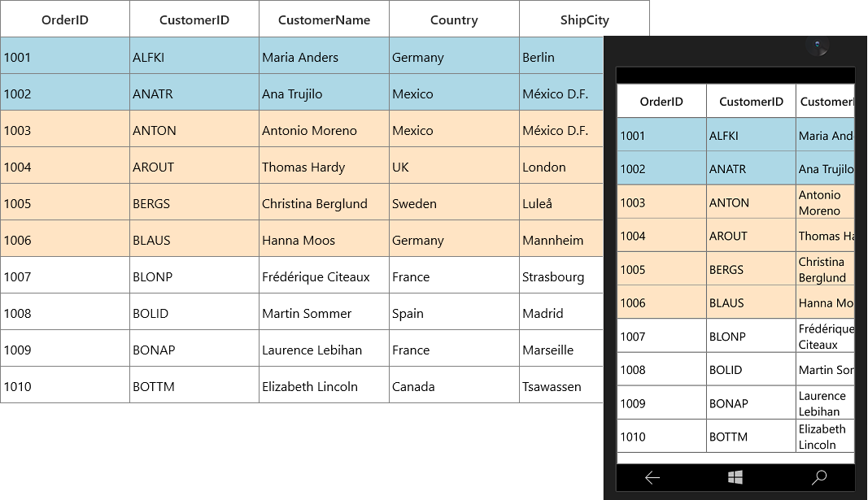Select Thomas Hardy cell in desktop grid
The image size is (868, 500).
(324, 165)
